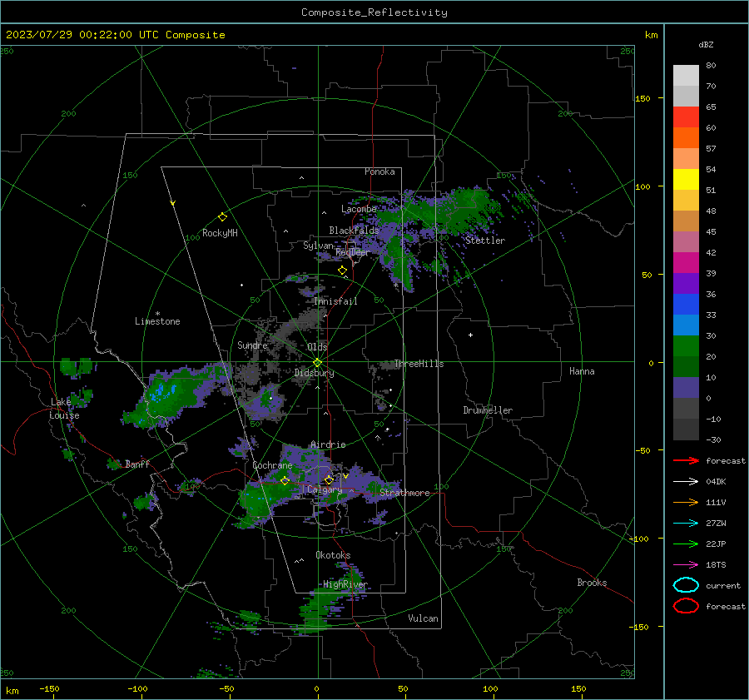The image size is (749, 700).
Task: Select the dark green 10-20 dBZ swatch
Action: (686, 367)
